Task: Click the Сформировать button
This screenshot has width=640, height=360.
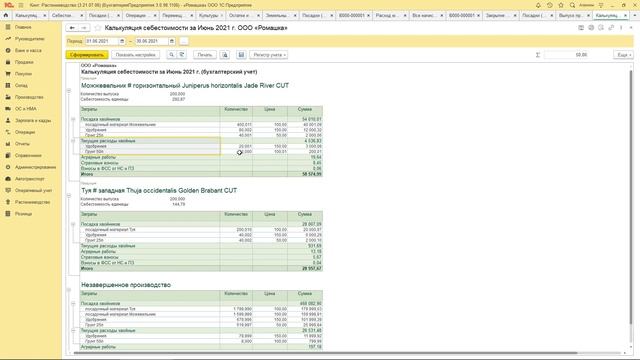Action: click(x=87, y=55)
